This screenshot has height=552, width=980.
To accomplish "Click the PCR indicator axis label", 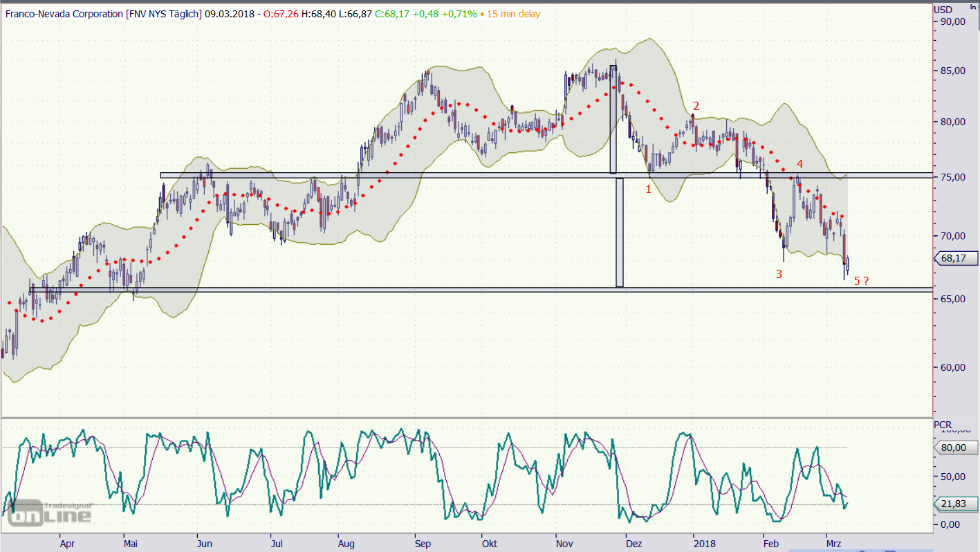I will click(x=943, y=424).
